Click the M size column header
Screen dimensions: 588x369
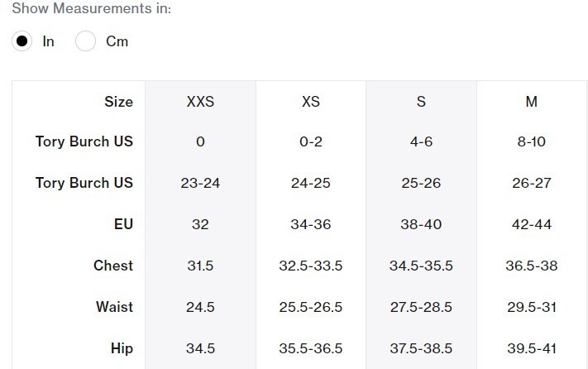(532, 102)
